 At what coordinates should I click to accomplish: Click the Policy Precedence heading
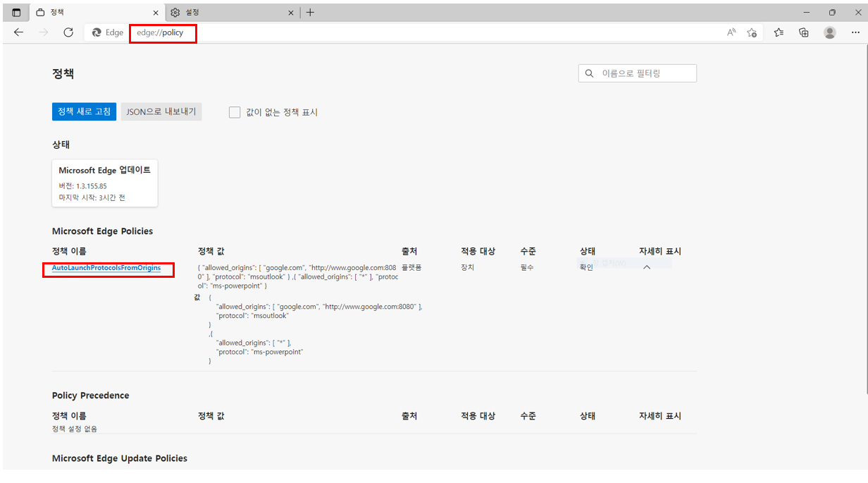pos(90,396)
